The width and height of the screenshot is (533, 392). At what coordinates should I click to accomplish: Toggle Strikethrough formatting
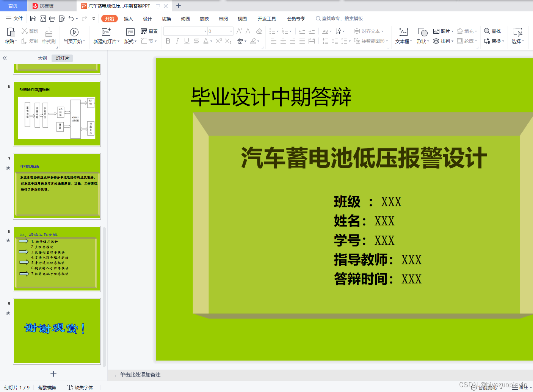click(196, 41)
